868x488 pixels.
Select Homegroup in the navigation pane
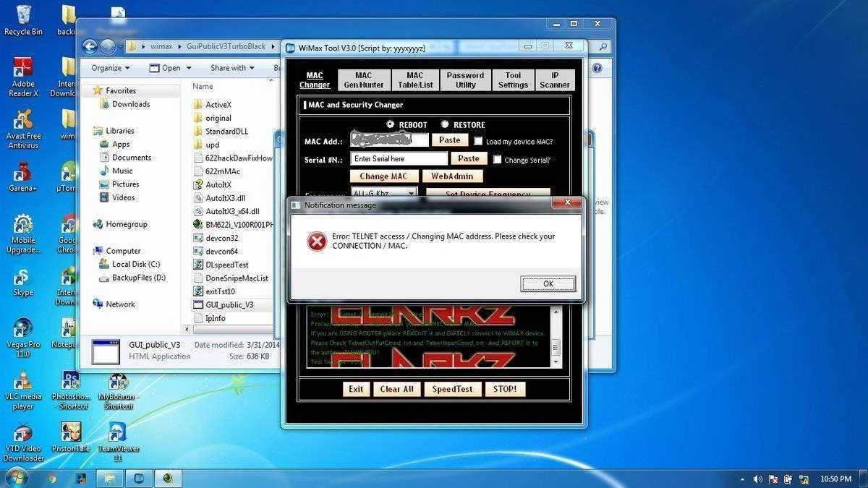[x=126, y=224]
